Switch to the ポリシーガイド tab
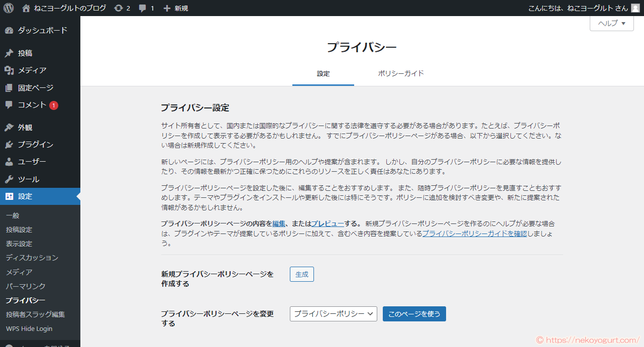 click(x=400, y=73)
